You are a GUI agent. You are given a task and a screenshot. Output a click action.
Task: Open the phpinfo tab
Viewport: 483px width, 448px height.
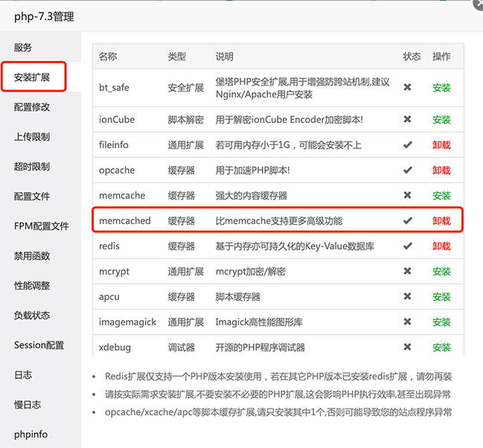[31, 435]
